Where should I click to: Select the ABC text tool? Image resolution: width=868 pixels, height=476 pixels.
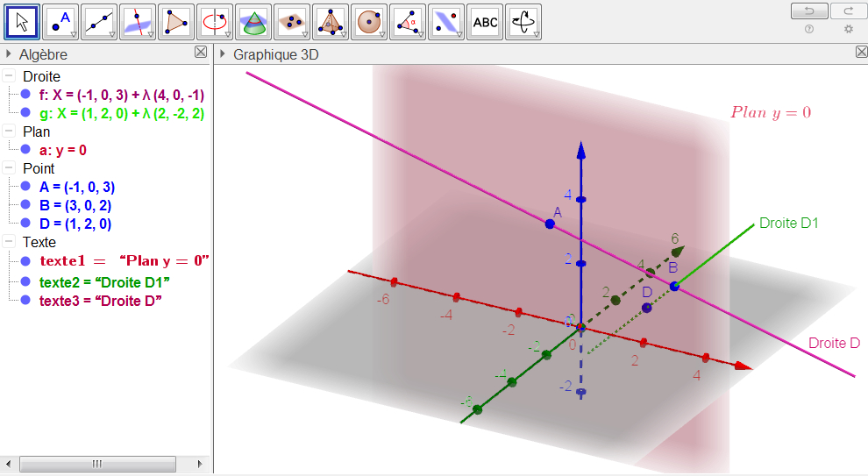tap(485, 23)
